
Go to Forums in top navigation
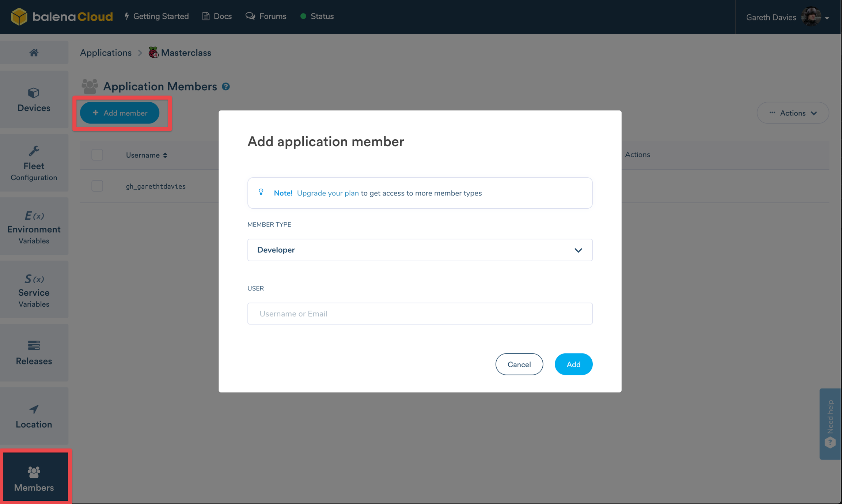pyautogui.click(x=266, y=16)
